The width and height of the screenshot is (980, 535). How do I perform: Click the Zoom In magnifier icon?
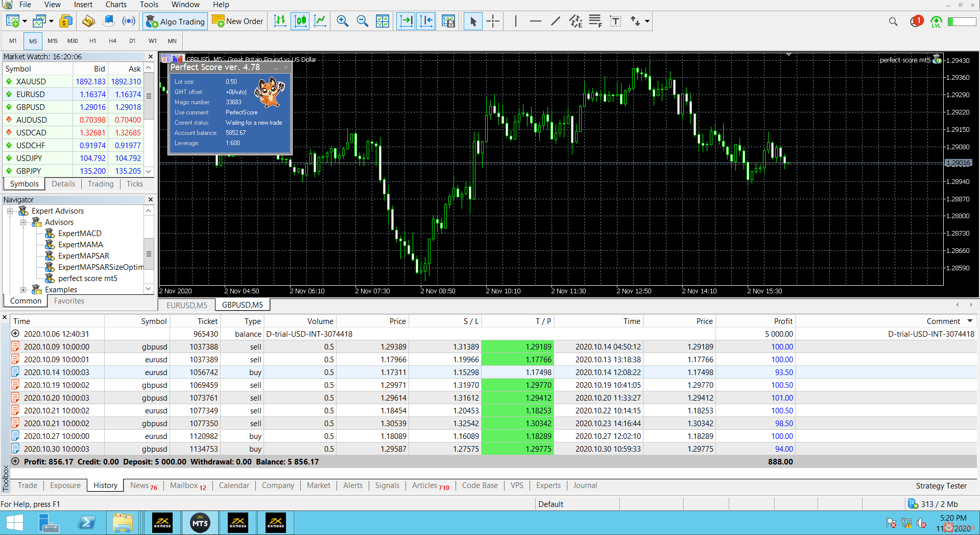(x=342, y=21)
